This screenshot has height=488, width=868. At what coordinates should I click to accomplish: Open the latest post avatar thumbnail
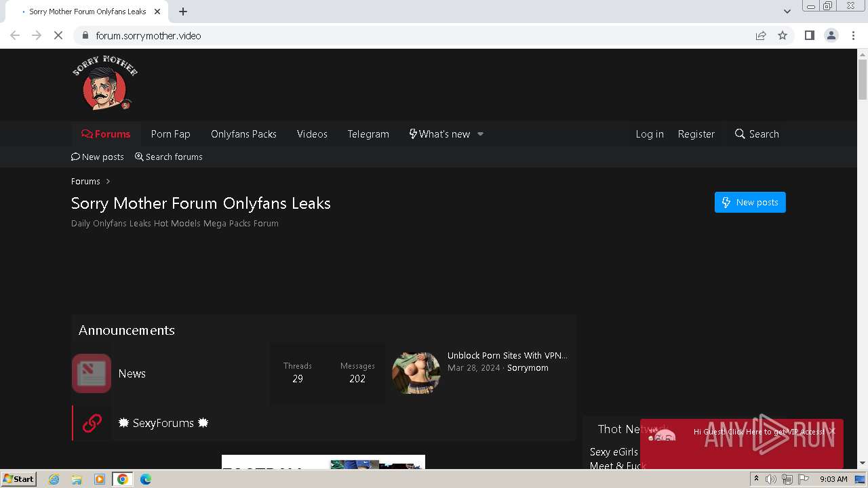tap(416, 373)
